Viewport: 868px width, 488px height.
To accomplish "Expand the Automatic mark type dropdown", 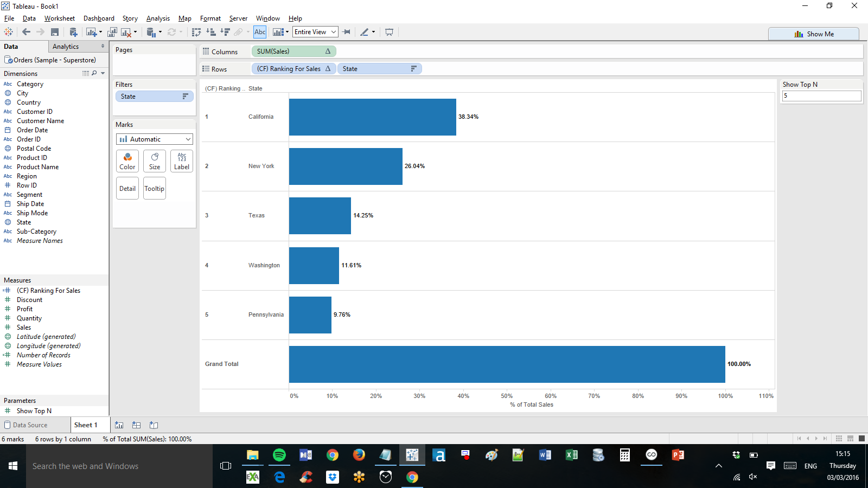I will (155, 139).
